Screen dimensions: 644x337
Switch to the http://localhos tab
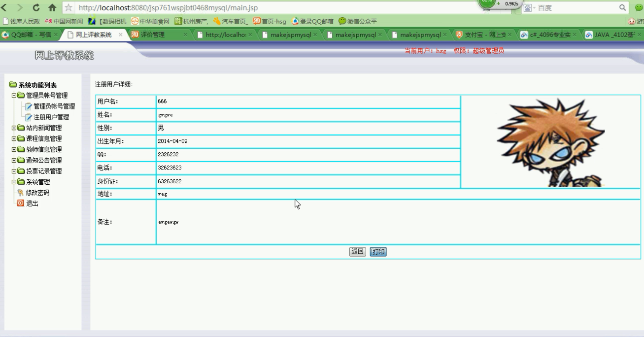(x=224, y=34)
